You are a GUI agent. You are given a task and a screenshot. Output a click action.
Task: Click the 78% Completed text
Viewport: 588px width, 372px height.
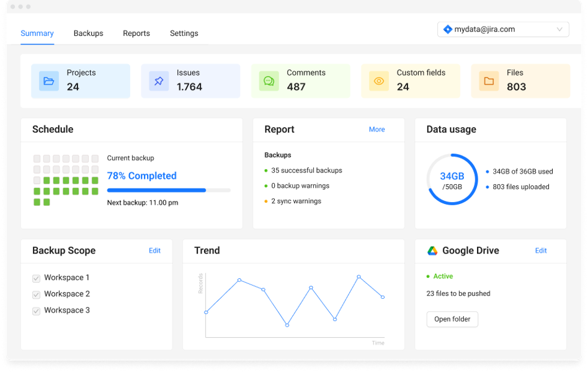coord(142,176)
